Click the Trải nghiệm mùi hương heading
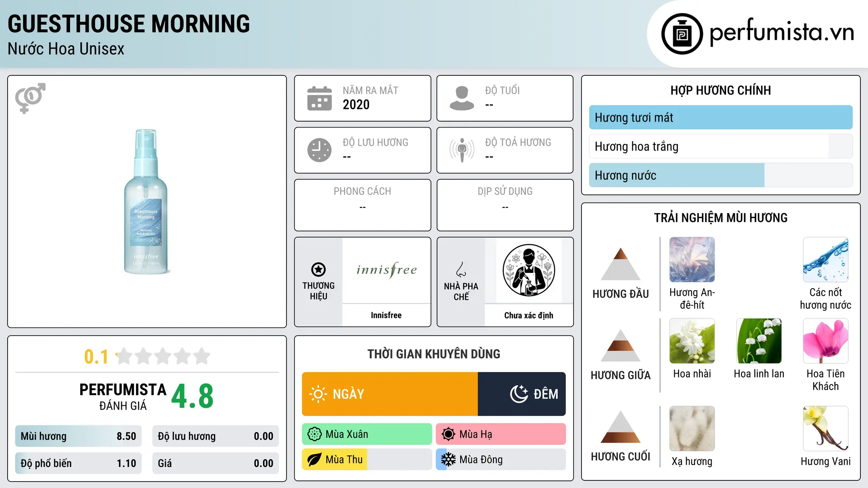This screenshot has height=488, width=868. pos(721,218)
